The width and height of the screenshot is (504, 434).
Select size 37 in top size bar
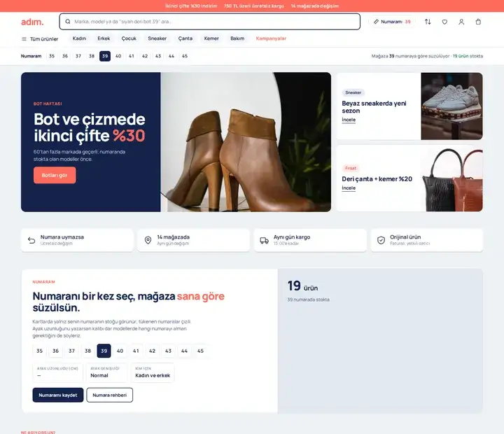tap(78, 56)
